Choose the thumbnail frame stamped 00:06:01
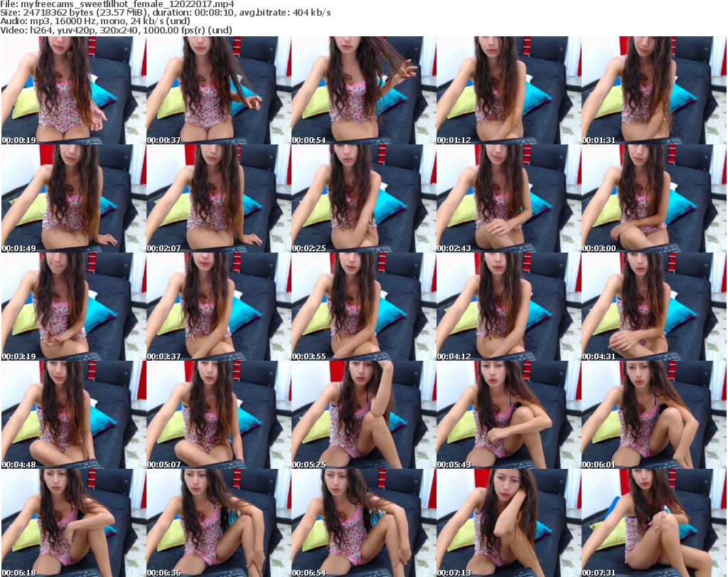Screen dimensions: 728x577 coord(654,415)
